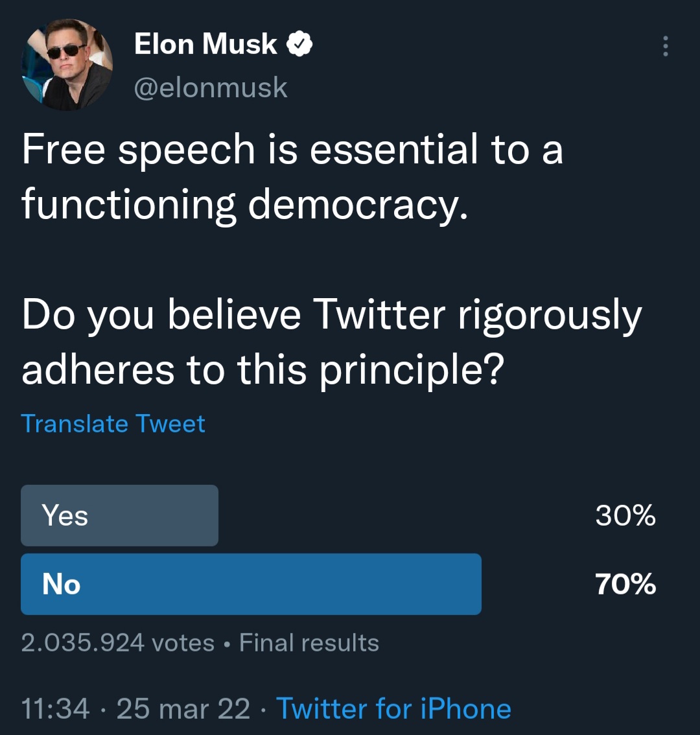
Task: Select the No poll option bar
Action: 251,584
